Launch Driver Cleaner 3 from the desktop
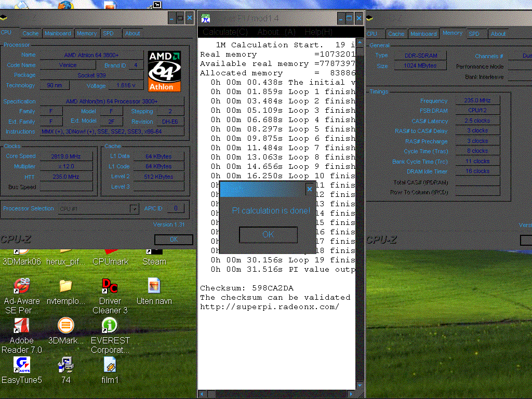The width and height of the screenshot is (532, 399). point(110,286)
